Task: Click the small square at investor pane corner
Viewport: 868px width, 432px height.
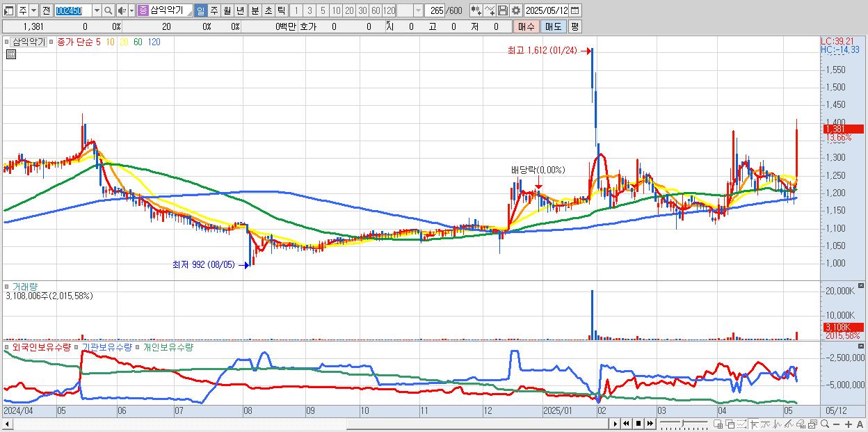Action: [x=862, y=346]
